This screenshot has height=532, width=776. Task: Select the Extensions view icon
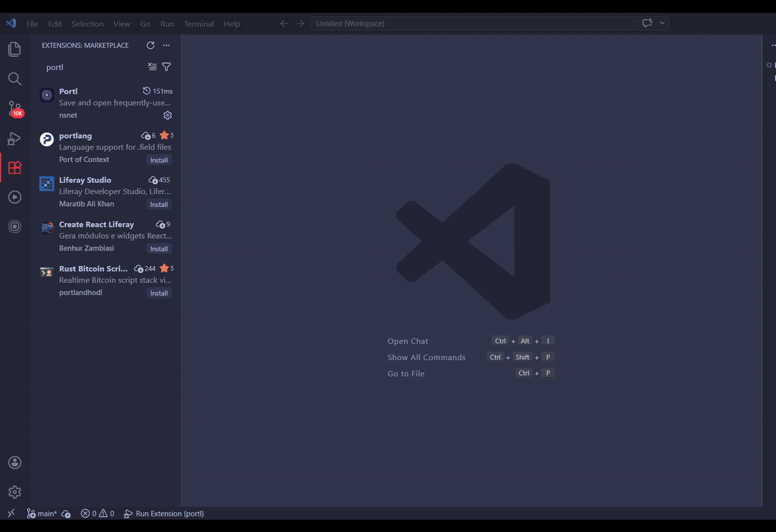15,168
